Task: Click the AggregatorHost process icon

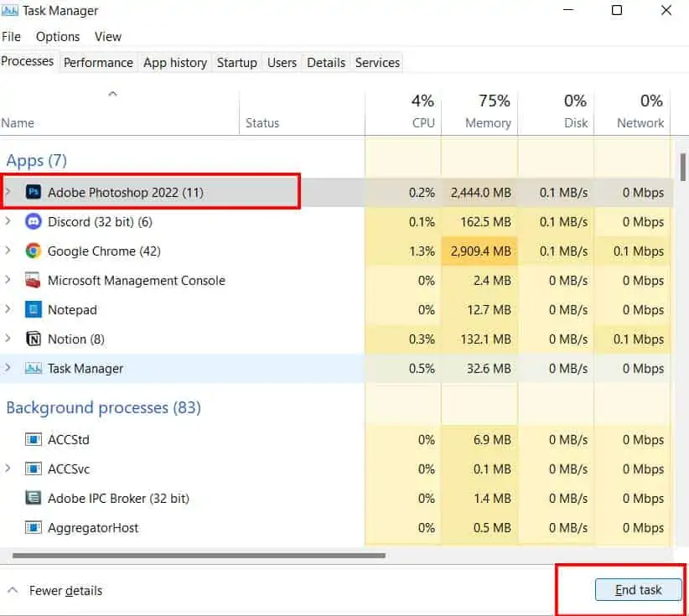Action: pyautogui.click(x=34, y=527)
